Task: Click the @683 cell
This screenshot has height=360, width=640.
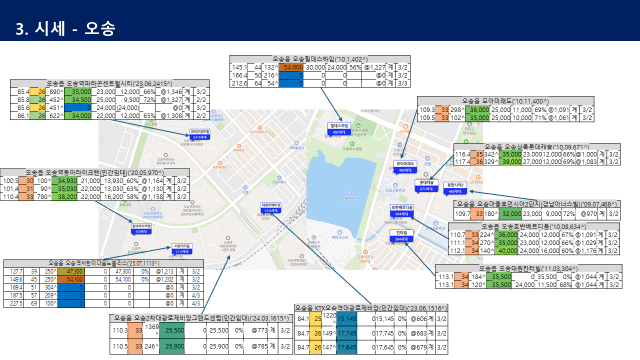Action: click(x=418, y=333)
